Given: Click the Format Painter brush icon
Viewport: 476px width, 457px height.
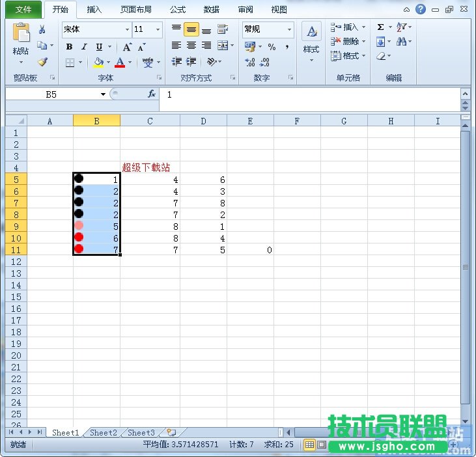Looking at the screenshot, I should (42, 62).
